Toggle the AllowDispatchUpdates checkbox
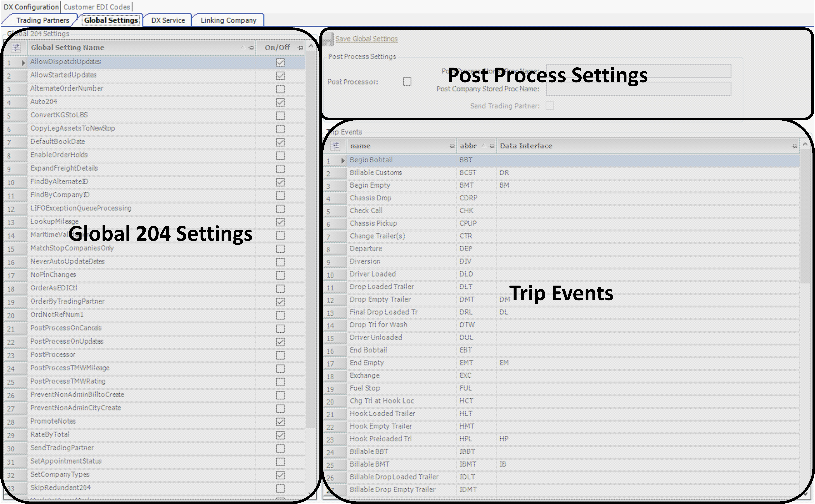This screenshot has width=815, height=504. 280,62
